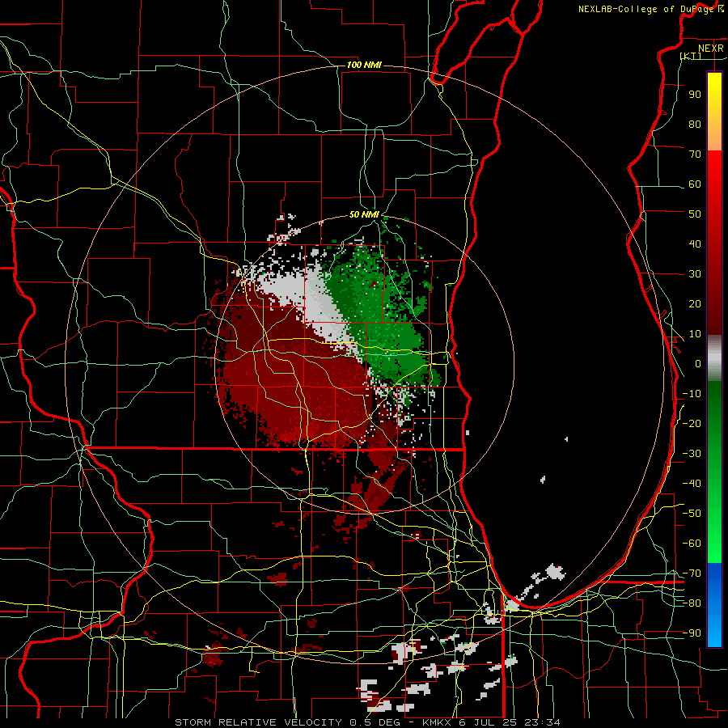Pick the bright green -60 color bar segment
Image resolution: width=728 pixels, height=728 pixels.
(714, 544)
